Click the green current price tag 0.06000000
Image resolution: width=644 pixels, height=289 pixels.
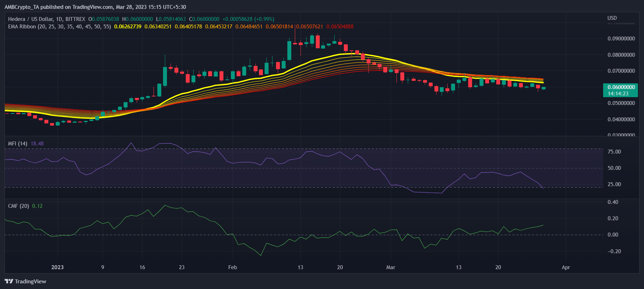click(x=621, y=87)
